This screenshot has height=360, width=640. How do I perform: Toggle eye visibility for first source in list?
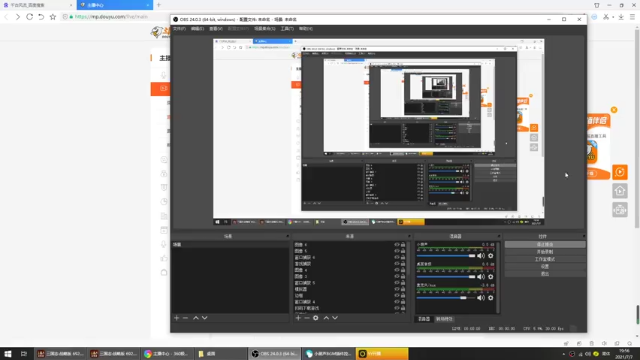(397, 245)
